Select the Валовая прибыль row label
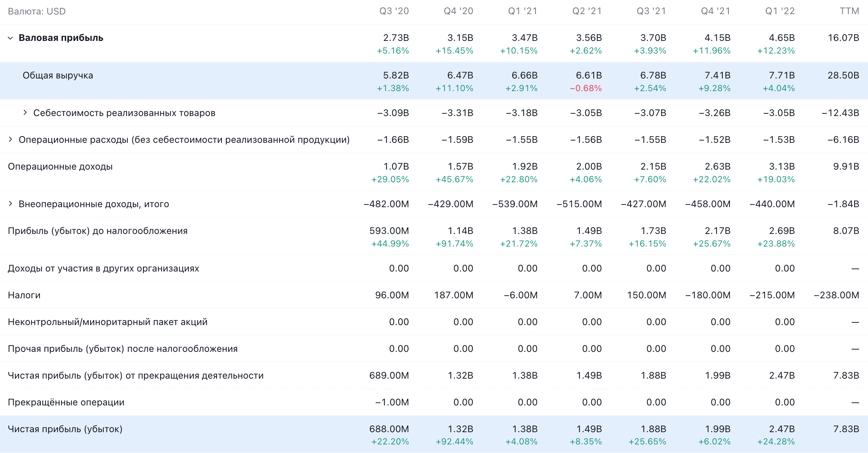This screenshot has height=453, width=868. point(61,38)
